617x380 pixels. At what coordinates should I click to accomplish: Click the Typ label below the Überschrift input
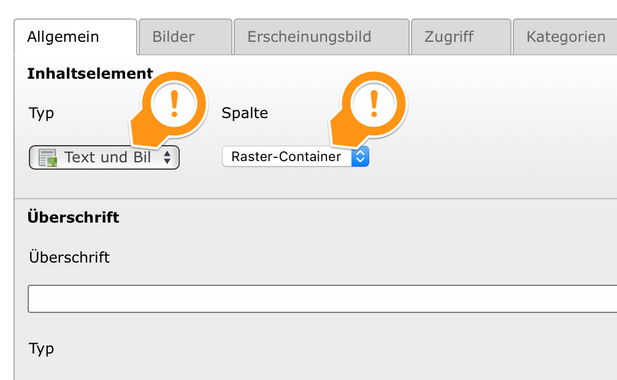[41, 349]
